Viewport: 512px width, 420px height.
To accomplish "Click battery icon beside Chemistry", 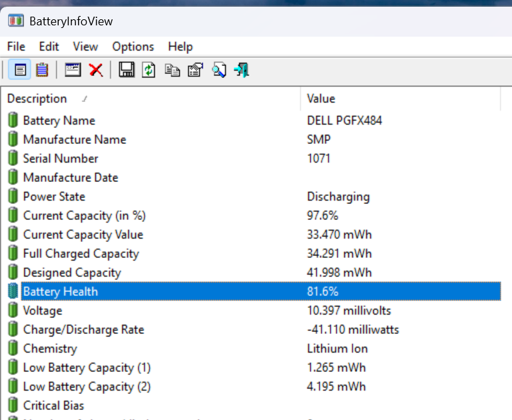I will pyautogui.click(x=13, y=348).
